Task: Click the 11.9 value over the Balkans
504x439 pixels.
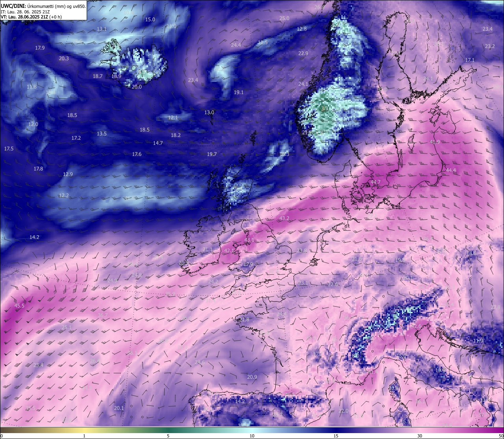Action: pos(478,341)
